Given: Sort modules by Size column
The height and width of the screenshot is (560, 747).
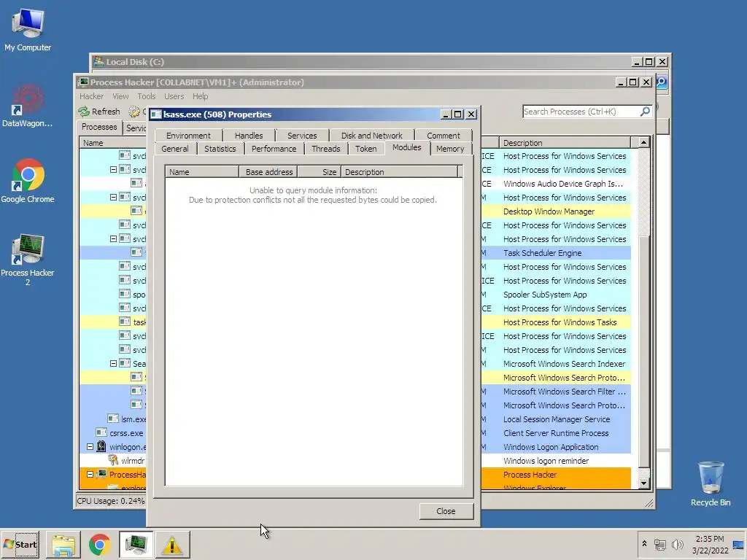Looking at the screenshot, I should (319, 172).
